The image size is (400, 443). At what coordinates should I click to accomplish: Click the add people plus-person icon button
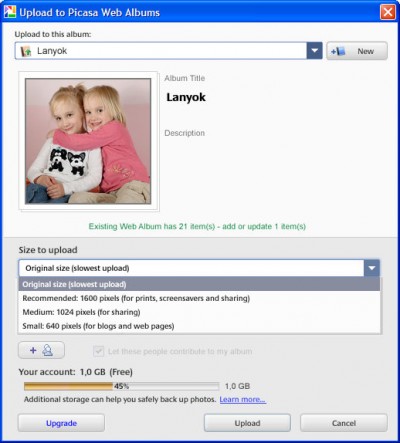pyautogui.click(x=41, y=350)
